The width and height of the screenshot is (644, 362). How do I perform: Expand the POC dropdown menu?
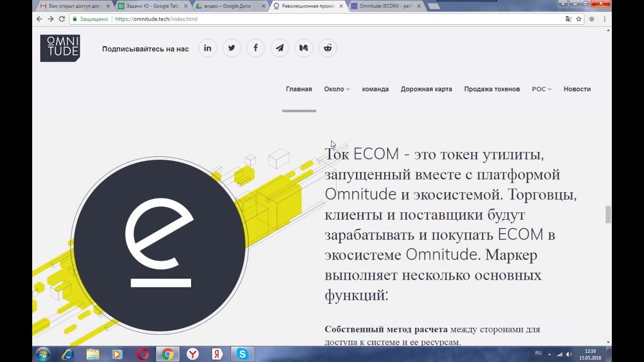pyautogui.click(x=541, y=89)
